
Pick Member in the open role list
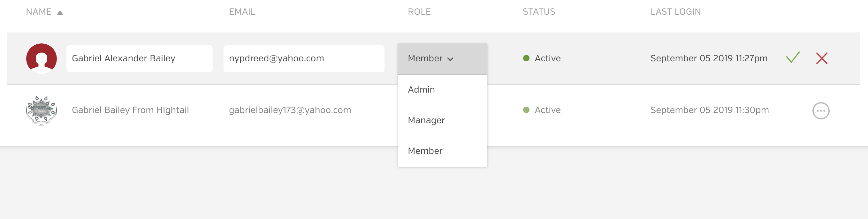pyautogui.click(x=425, y=151)
